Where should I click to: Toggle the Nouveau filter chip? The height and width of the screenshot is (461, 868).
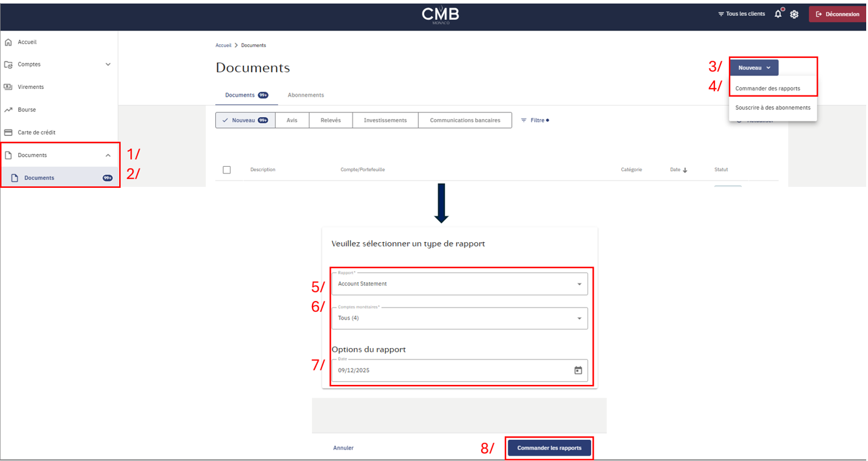tap(245, 120)
